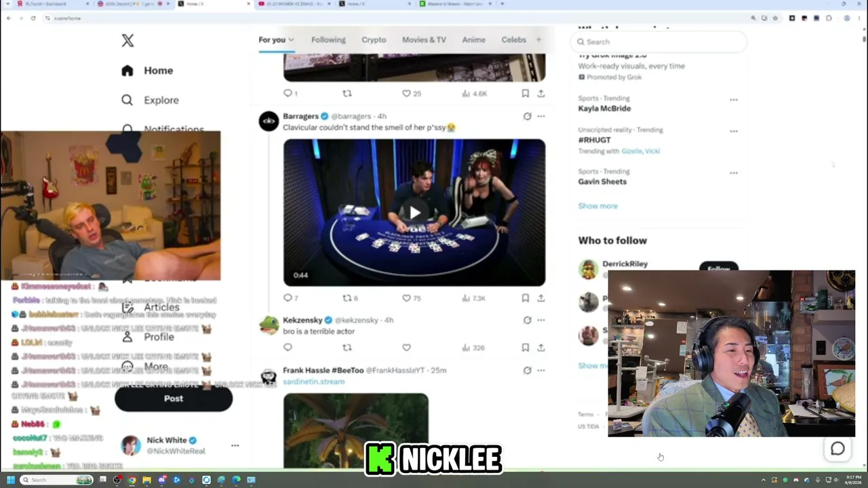Image resolution: width=868 pixels, height=488 pixels.
Task: Open File Explorer from the taskbar
Action: 147,480
